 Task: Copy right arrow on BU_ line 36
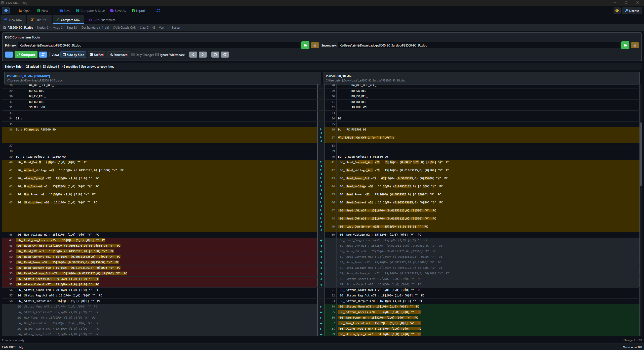[321, 133]
